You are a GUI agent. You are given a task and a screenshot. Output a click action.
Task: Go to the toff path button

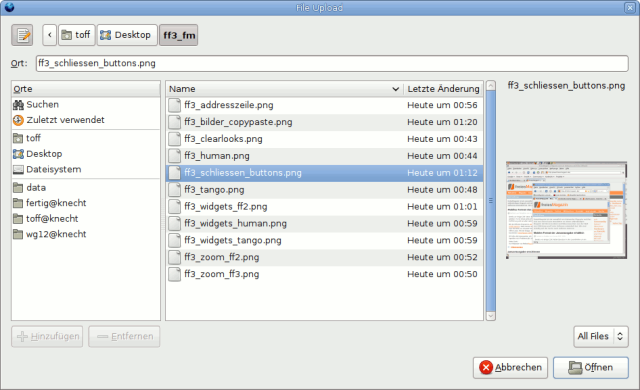tap(77, 35)
